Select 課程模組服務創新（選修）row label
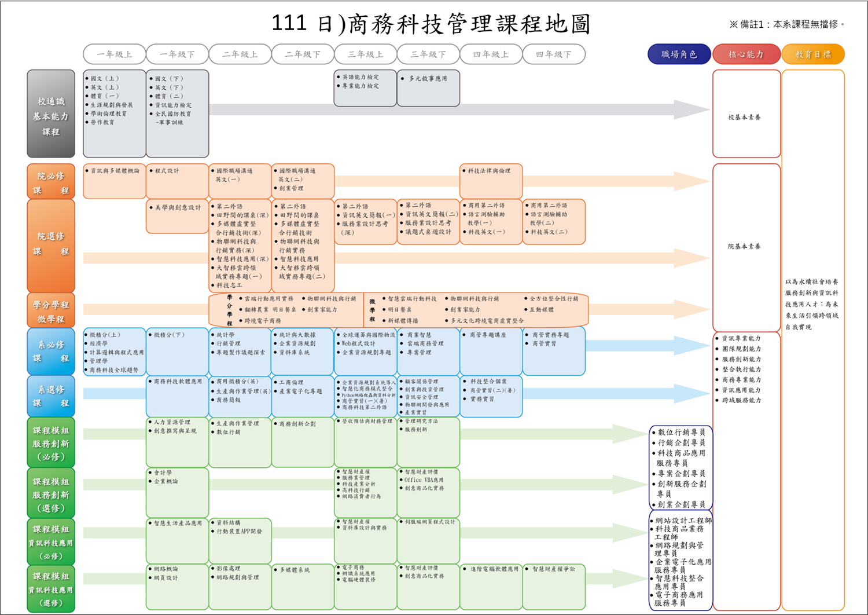This screenshot has height=615, width=868. tap(51, 493)
